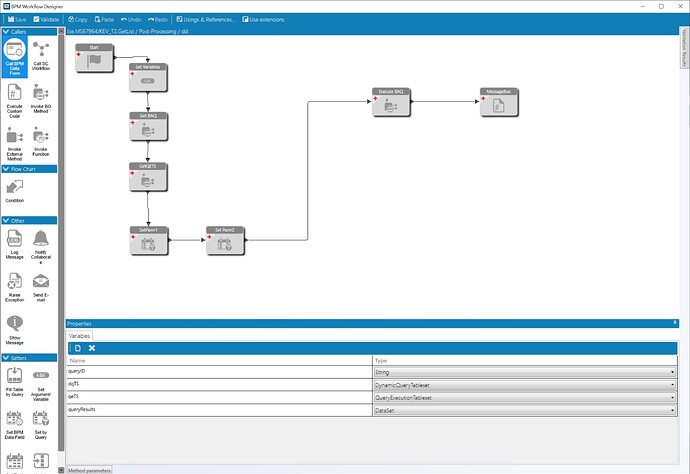
Task: Click the Notify Collaborate bell icon
Action: 41,246
